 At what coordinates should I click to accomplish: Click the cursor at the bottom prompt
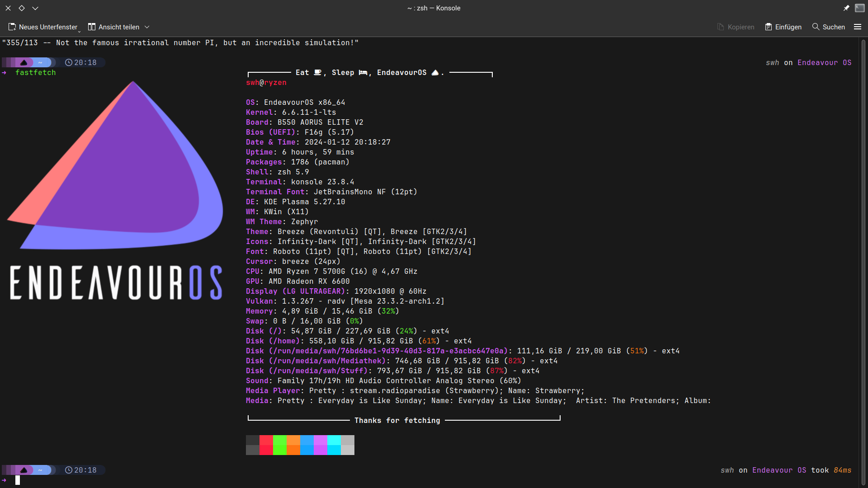pyautogui.click(x=18, y=480)
